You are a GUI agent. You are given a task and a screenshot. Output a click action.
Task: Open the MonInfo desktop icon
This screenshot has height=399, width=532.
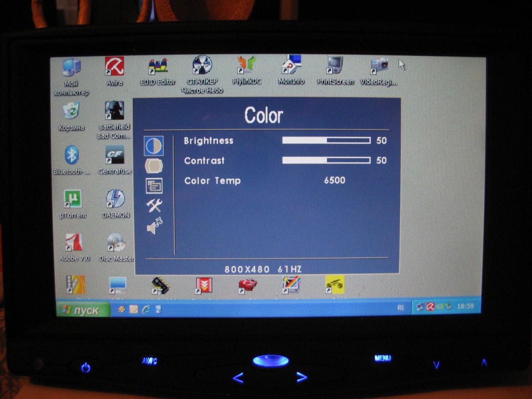[291, 66]
